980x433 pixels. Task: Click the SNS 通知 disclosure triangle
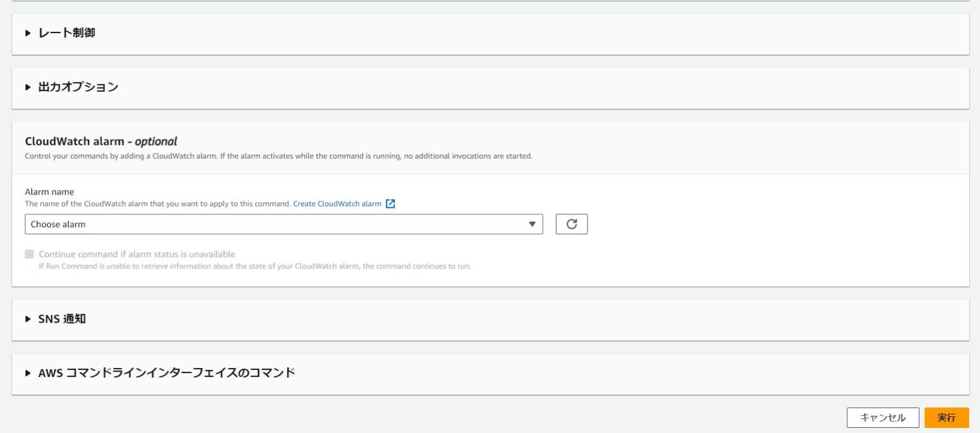pyautogui.click(x=28, y=319)
